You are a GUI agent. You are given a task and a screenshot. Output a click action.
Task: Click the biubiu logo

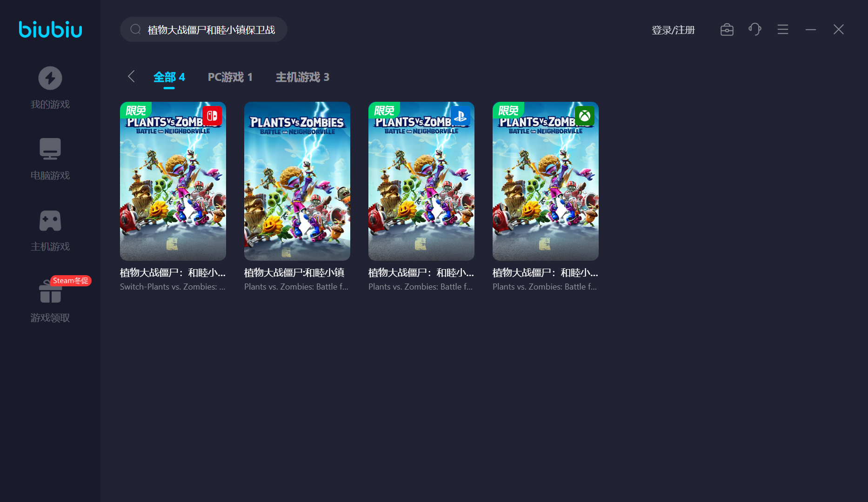(x=50, y=29)
